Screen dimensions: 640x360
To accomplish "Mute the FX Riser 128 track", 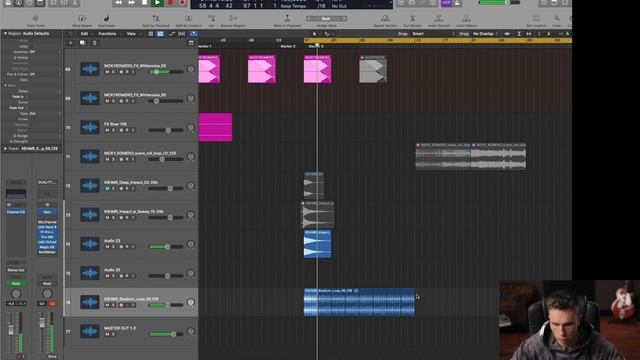I will [x=107, y=130].
